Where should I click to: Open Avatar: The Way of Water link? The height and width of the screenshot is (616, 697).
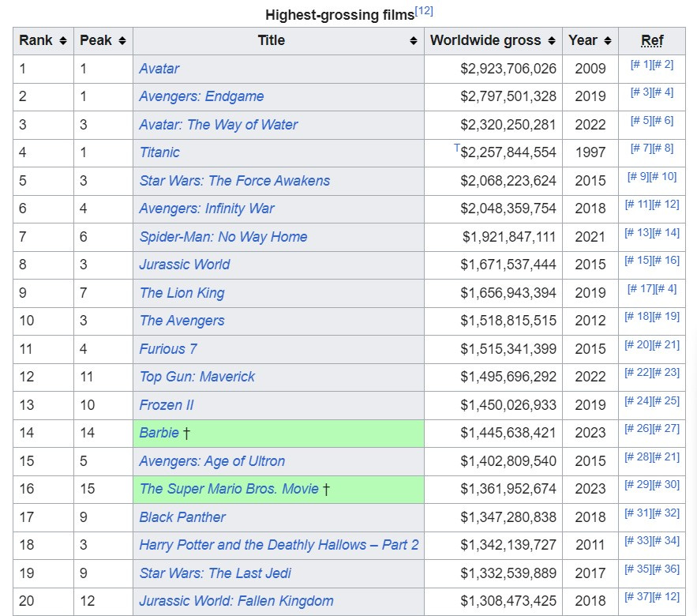tap(219, 125)
